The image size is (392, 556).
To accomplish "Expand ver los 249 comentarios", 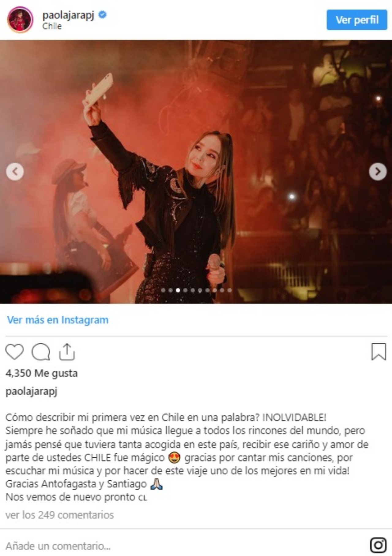I will click(60, 515).
